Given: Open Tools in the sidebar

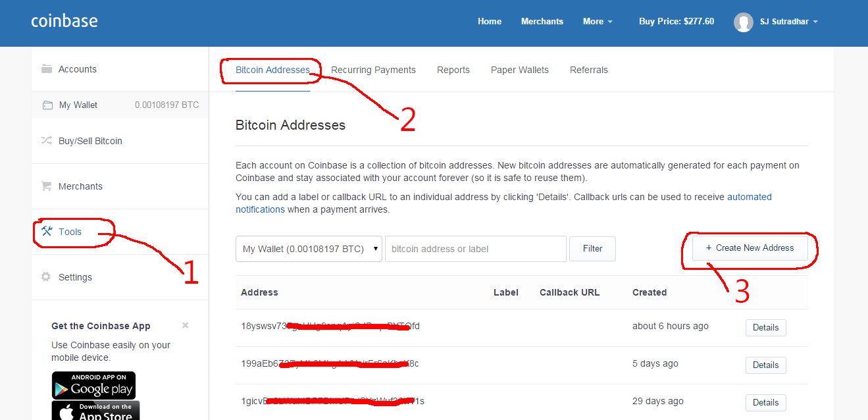Looking at the screenshot, I should (x=70, y=232).
